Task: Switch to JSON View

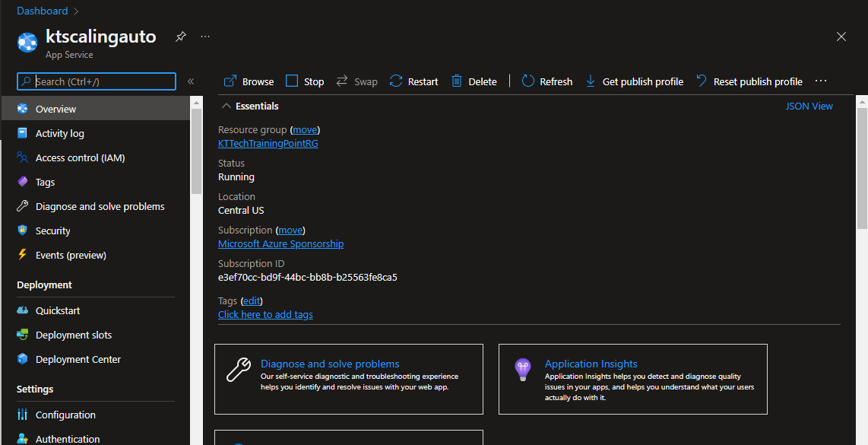Action: click(809, 106)
